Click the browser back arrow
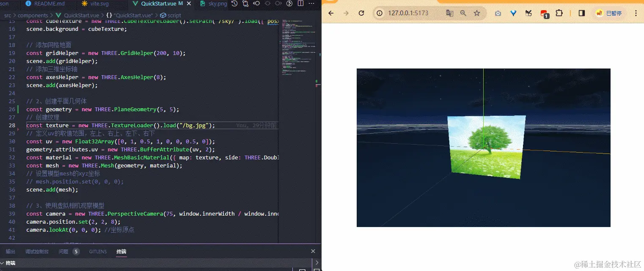 331,13
